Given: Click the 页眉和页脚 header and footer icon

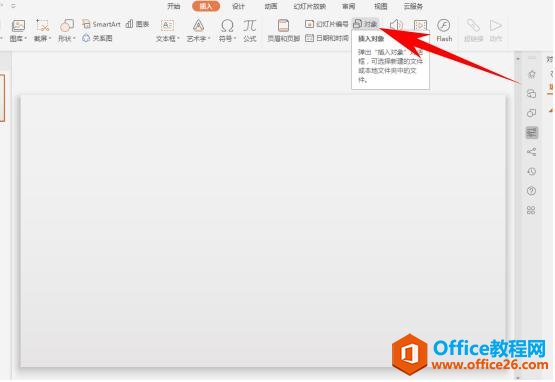Looking at the screenshot, I should 283,25.
